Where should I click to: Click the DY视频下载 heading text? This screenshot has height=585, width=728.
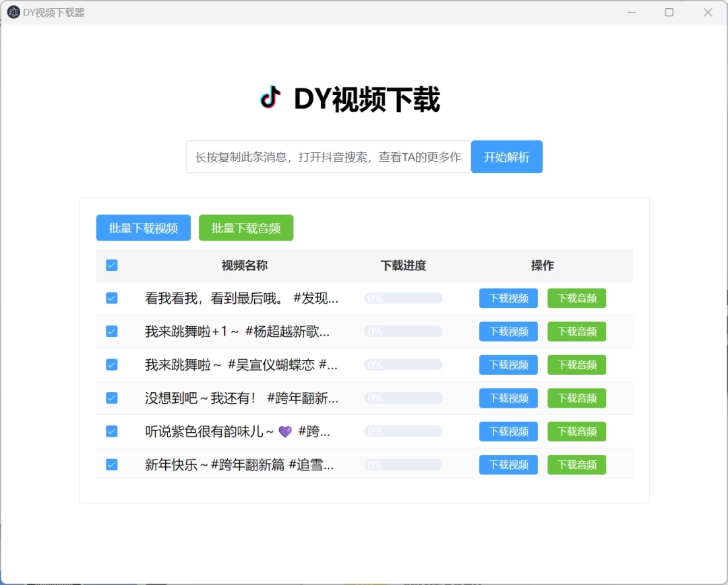[367, 99]
